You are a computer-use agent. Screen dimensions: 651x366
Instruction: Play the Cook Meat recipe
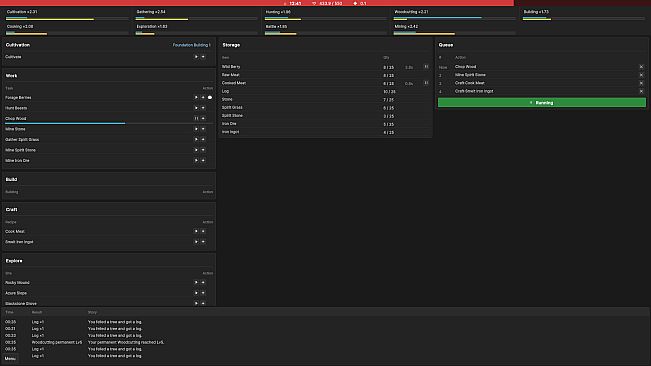coord(196,231)
